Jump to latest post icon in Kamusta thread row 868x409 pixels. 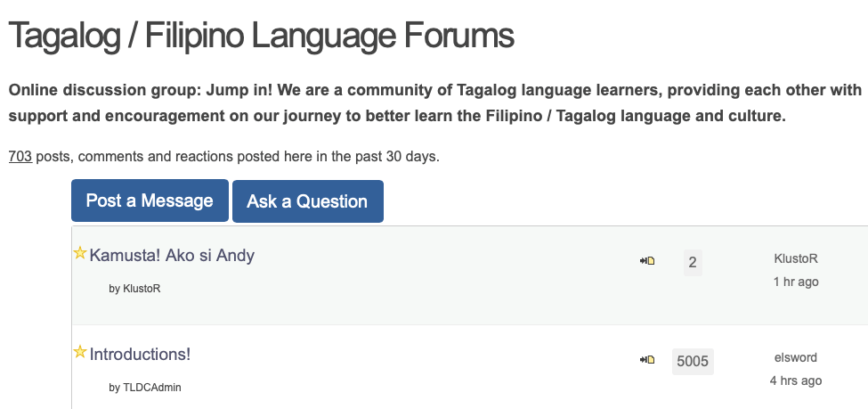pos(647,261)
